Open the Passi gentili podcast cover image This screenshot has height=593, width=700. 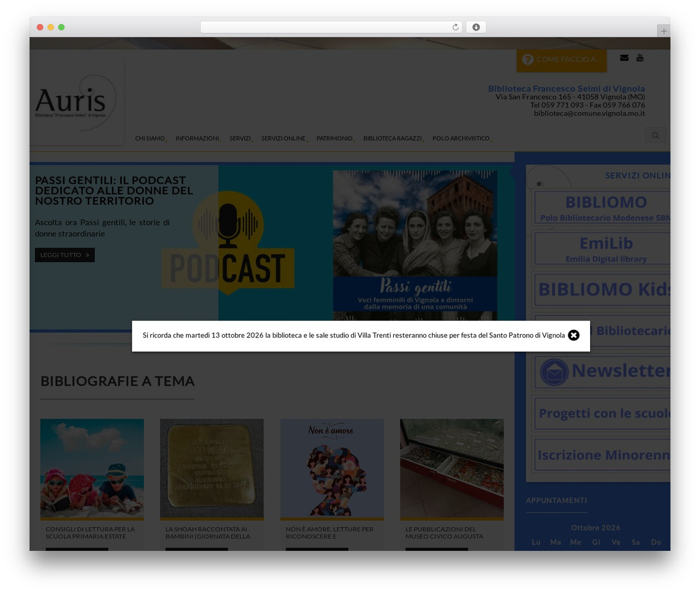click(415, 245)
